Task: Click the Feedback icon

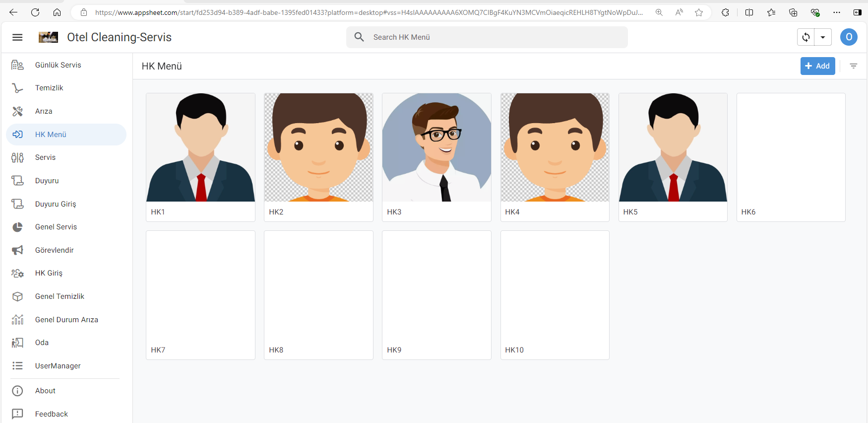Action: [x=17, y=414]
